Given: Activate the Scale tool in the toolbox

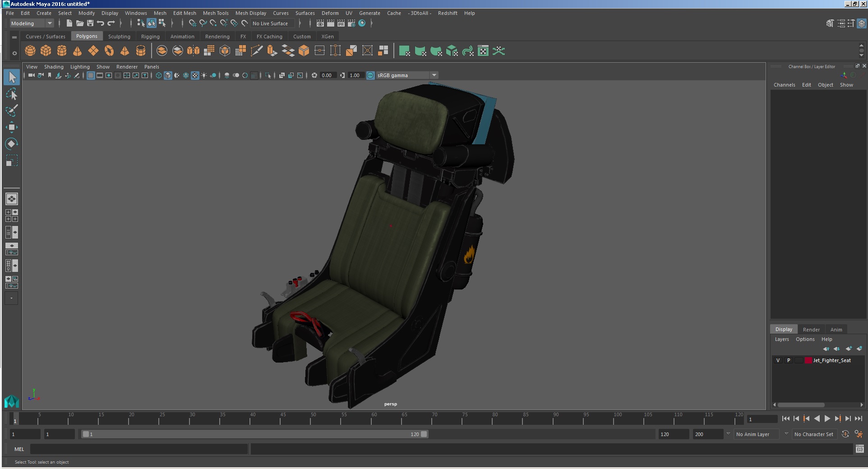Looking at the screenshot, I should coord(12,161).
